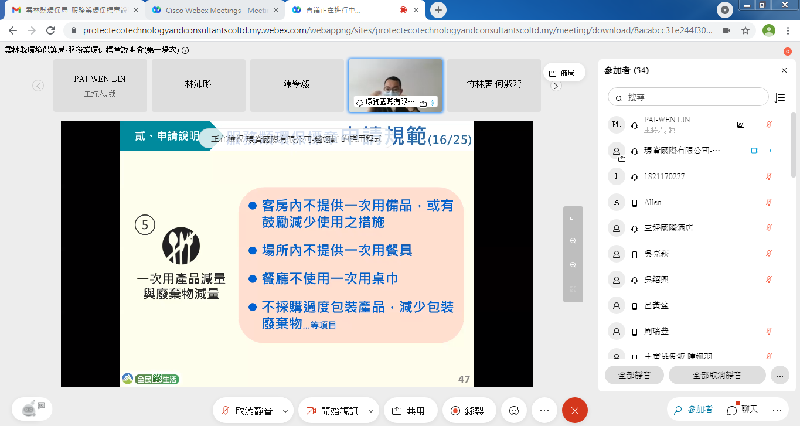This screenshot has width=800, height=426.
Task: Toggle mute for PAI-WEN LIN
Action: click(x=768, y=124)
